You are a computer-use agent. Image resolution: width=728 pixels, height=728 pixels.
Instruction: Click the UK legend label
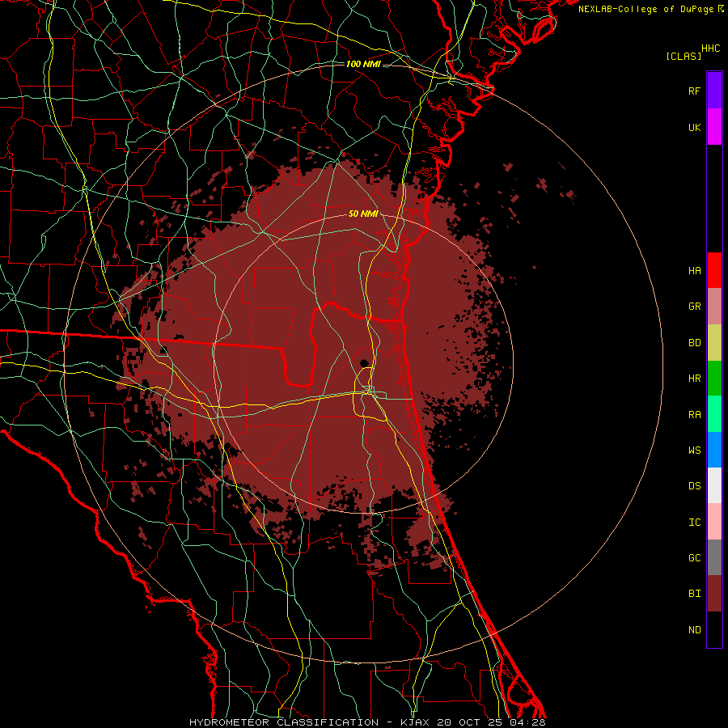point(694,127)
